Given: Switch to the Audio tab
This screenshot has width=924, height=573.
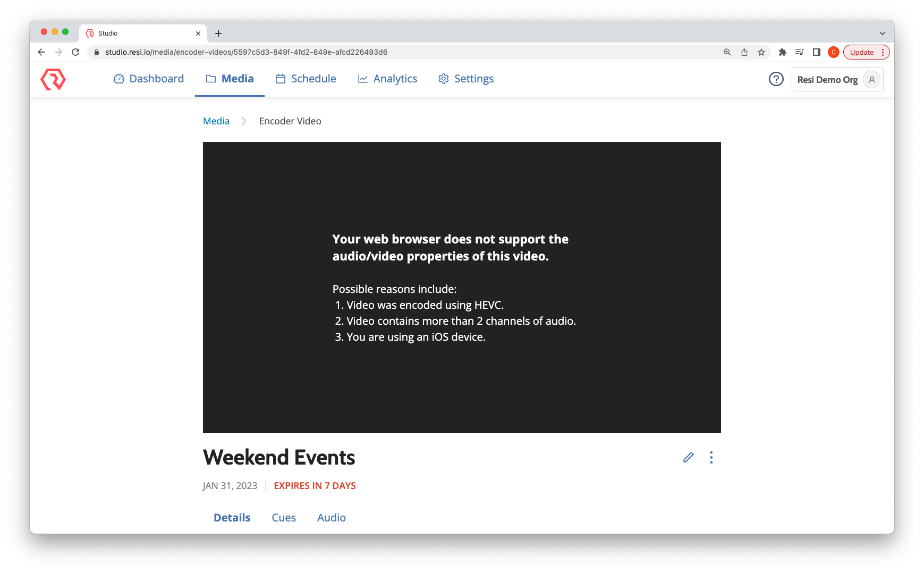Looking at the screenshot, I should coord(331,517).
